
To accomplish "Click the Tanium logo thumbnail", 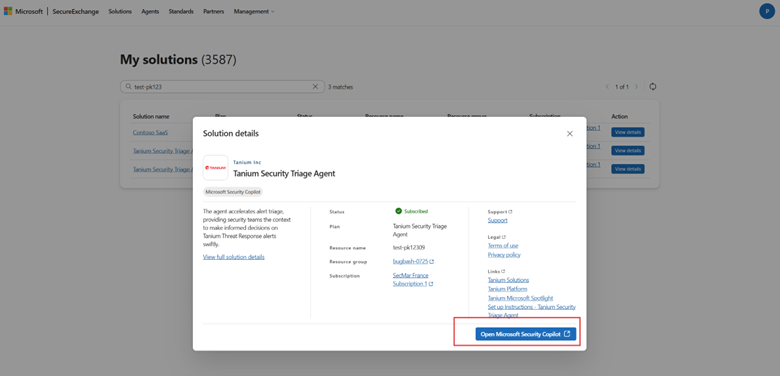I will coord(215,168).
